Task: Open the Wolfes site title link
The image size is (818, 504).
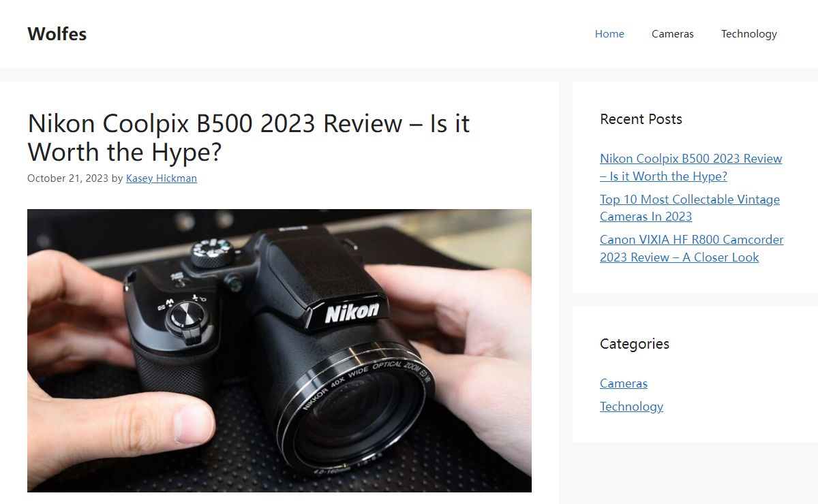Action: pos(57,34)
